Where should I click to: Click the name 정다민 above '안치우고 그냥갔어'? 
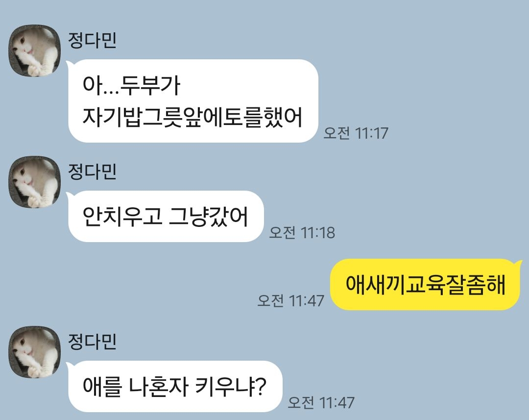(x=92, y=172)
